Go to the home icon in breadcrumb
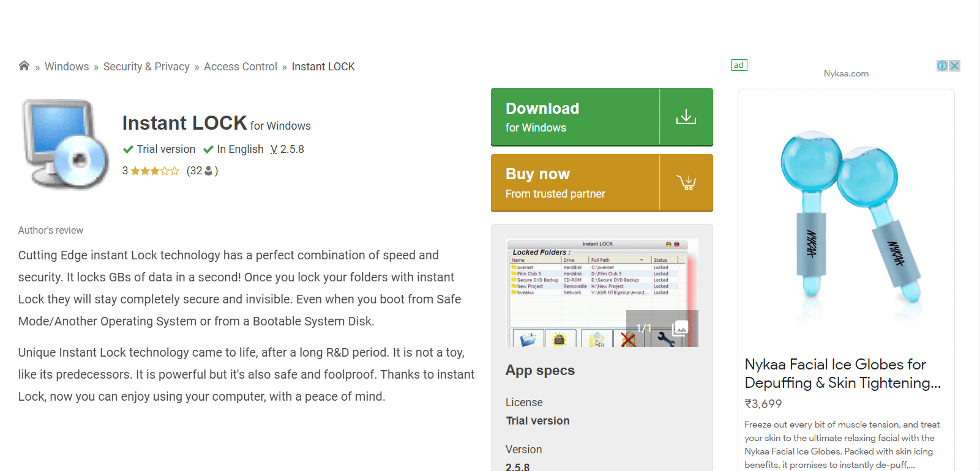 pos(24,66)
